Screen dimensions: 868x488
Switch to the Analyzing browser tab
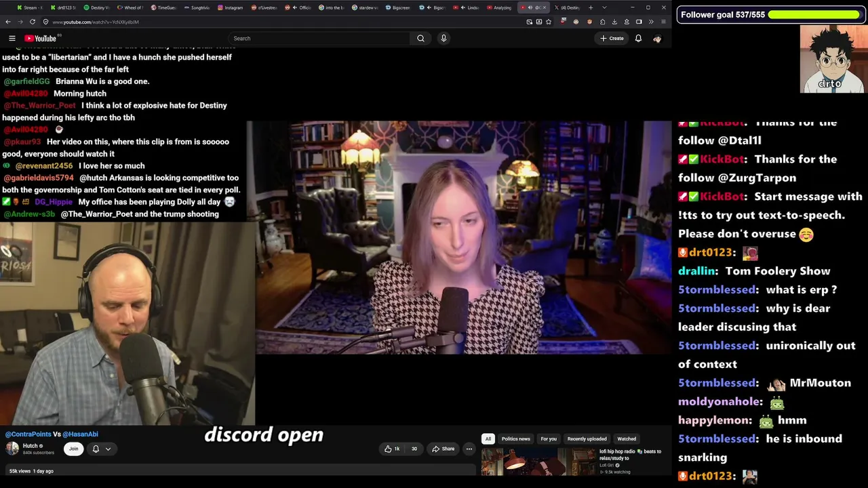[x=499, y=7]
